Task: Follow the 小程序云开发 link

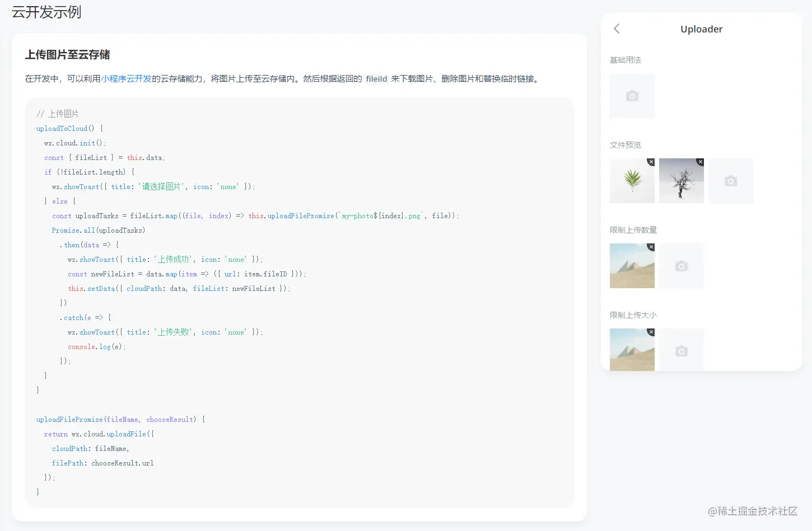Action: (x=126, y=79)
